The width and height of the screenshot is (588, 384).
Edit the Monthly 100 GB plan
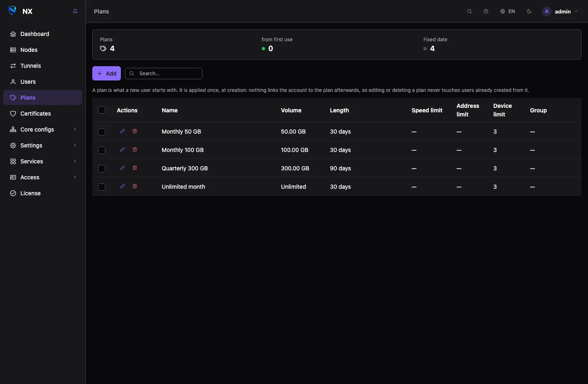click(x=122, y=150)
